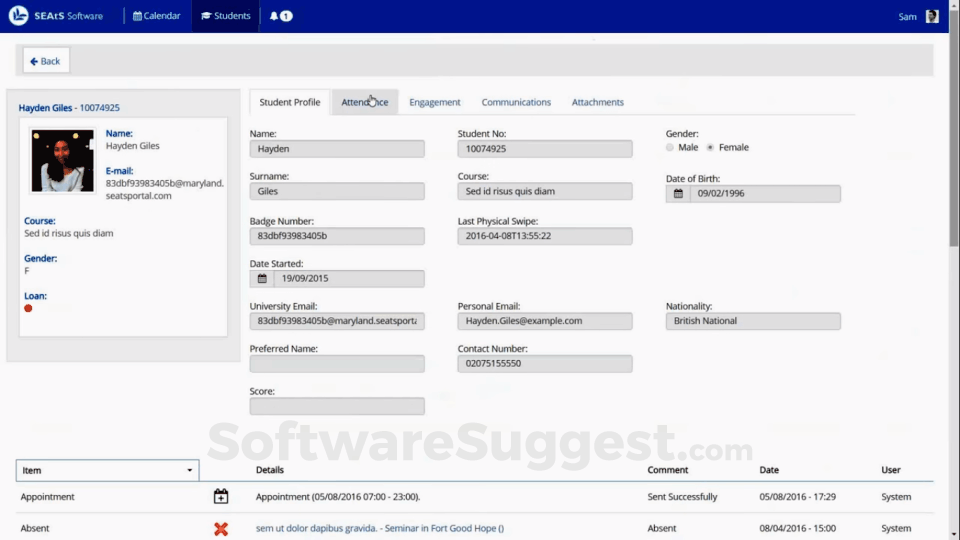This screenshot has width=960, height=540.
Task: Click the Sam username label
Action: tap(907, 17)
